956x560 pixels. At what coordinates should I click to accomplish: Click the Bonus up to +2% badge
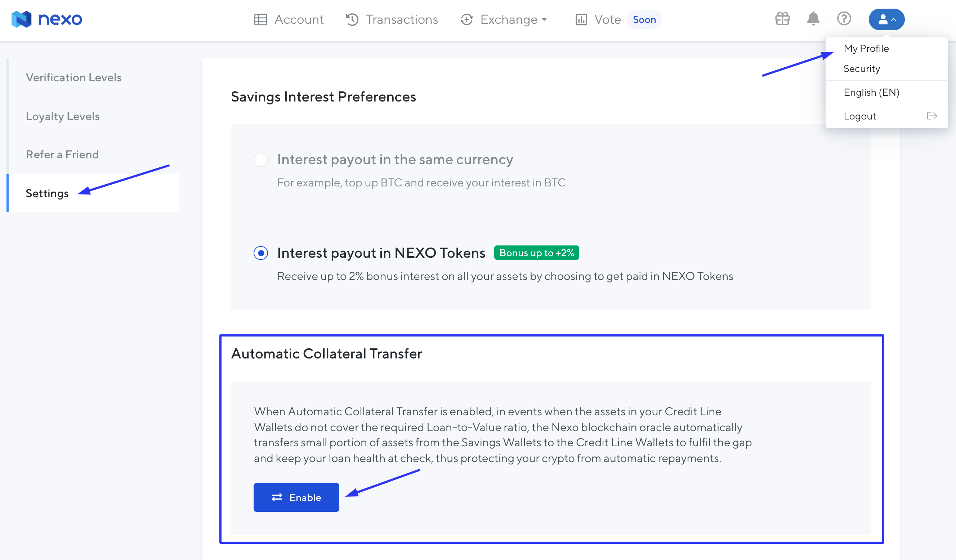(x=536, y=253)
